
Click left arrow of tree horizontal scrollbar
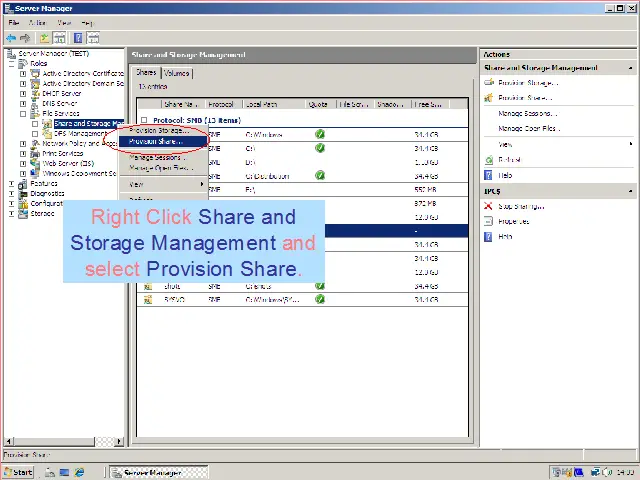point(9,441)
